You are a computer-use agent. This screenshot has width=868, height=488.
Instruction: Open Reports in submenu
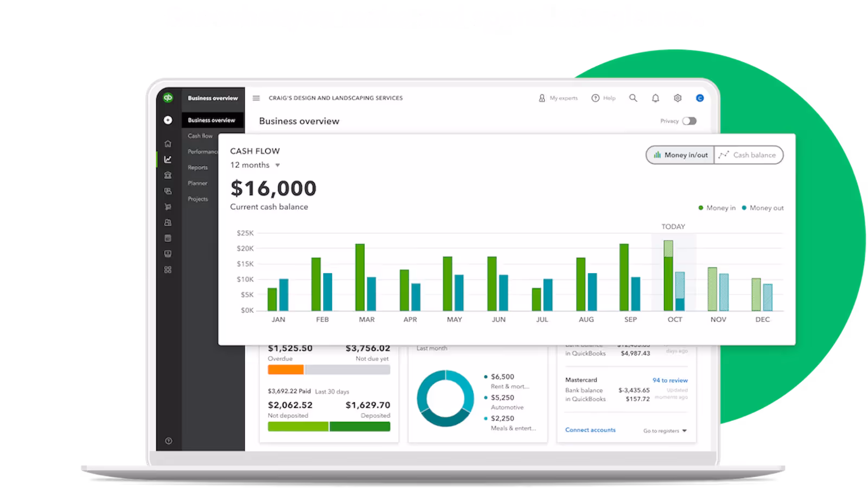pos(198,168)
